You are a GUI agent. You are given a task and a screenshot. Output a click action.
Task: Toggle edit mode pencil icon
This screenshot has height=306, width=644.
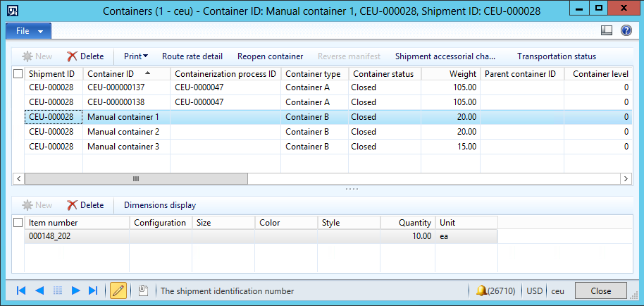point(118,290)
